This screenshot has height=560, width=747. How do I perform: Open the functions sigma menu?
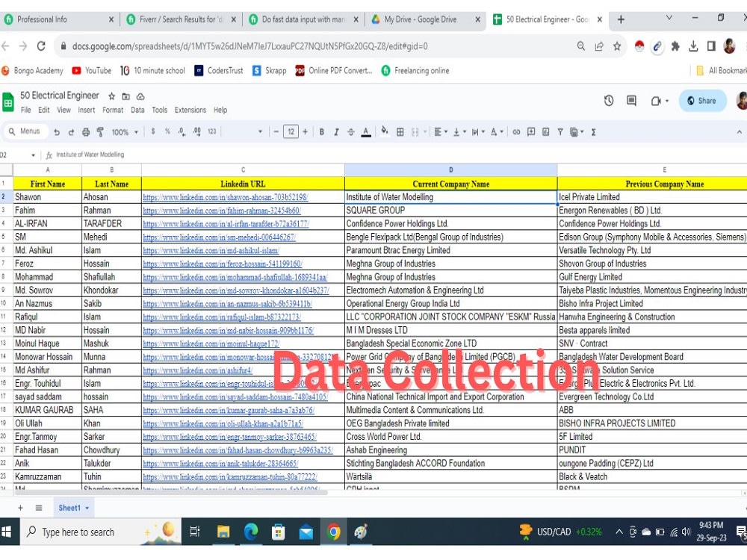[594, 132]
